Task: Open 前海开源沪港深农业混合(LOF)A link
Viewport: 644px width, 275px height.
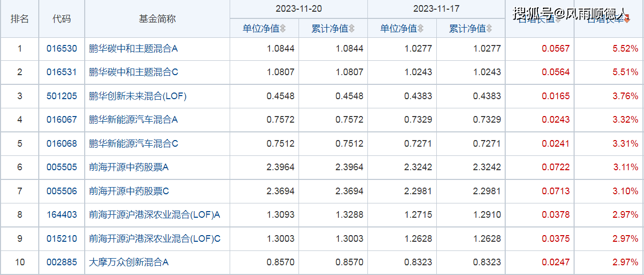Action: (x=154, y=215)
